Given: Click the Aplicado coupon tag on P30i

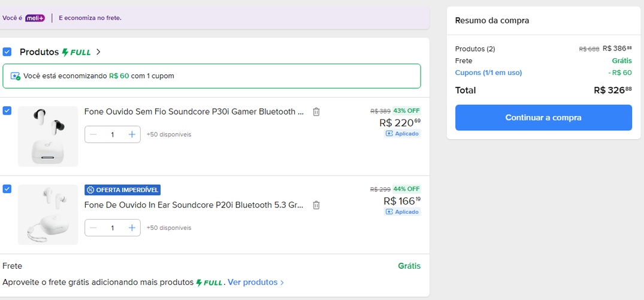Looking at the screenshot, I should coord(403,133).
